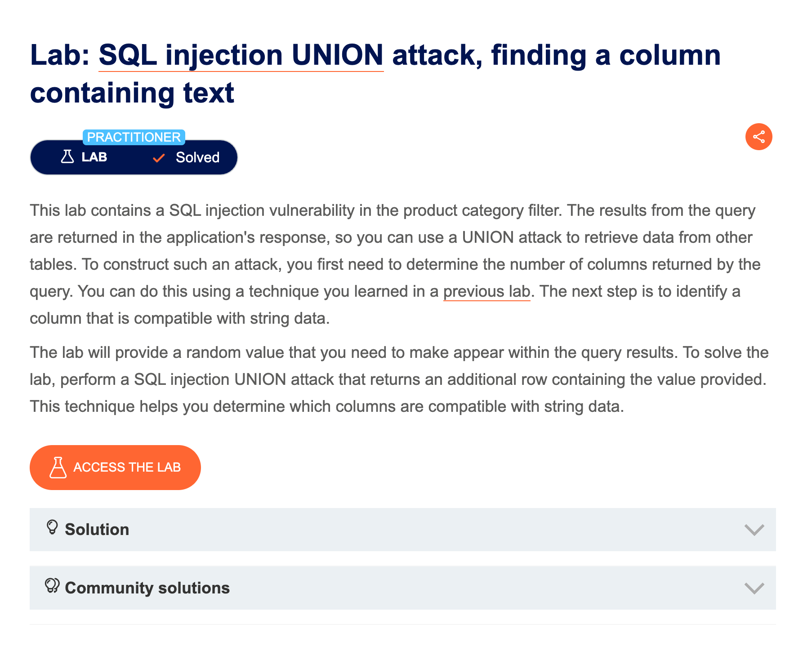Click the double lightbulb Community solutions icon

(52, 586)
